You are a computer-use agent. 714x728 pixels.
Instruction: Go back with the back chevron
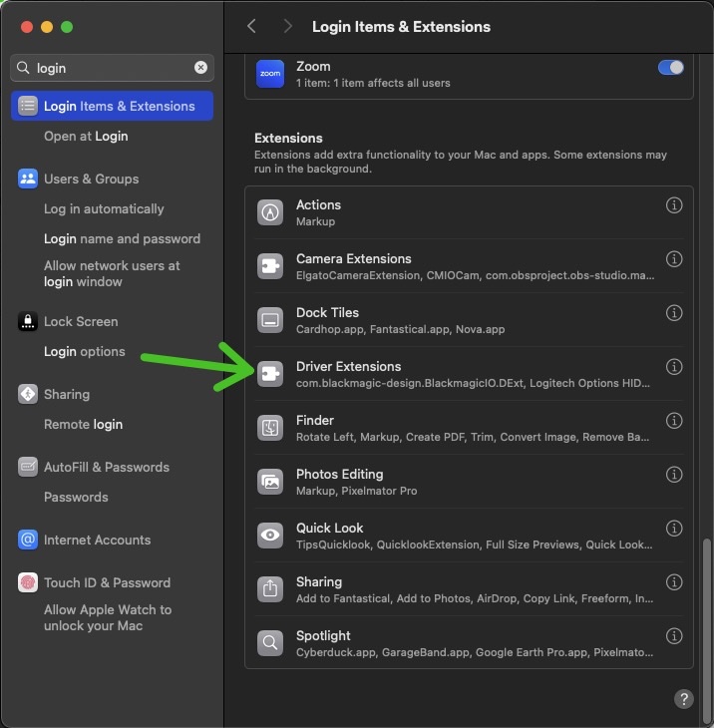tap(251, 27)
